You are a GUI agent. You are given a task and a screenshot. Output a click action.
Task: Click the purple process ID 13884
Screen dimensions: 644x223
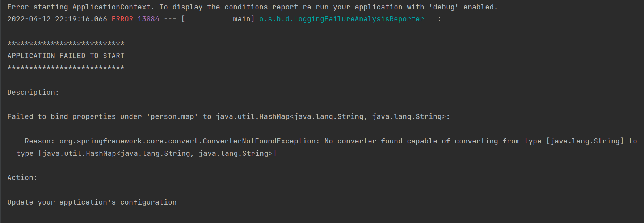click(148, 19)
